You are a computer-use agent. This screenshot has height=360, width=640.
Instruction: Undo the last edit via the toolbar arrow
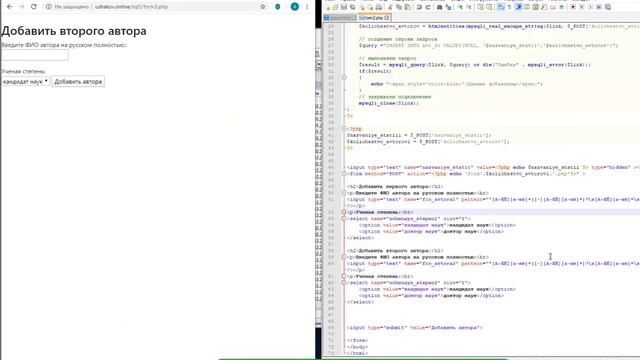419,7
